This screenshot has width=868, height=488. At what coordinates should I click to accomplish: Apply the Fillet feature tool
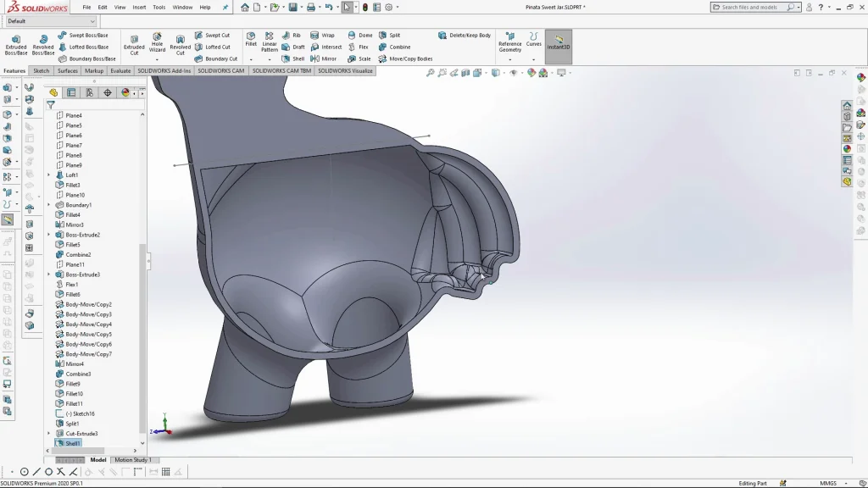click(x=251, y=40)
